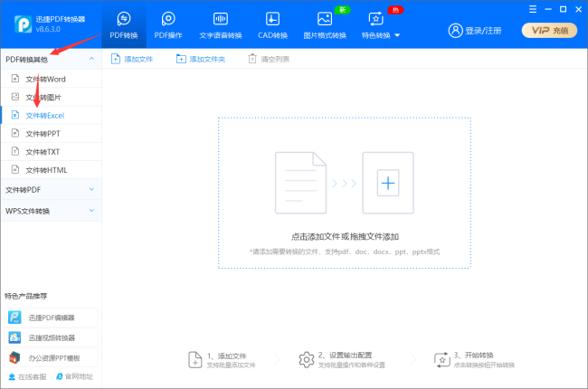Open 迅捷视频转换器 recommended product
Screen dimensions: 588x389
[51, 337]
